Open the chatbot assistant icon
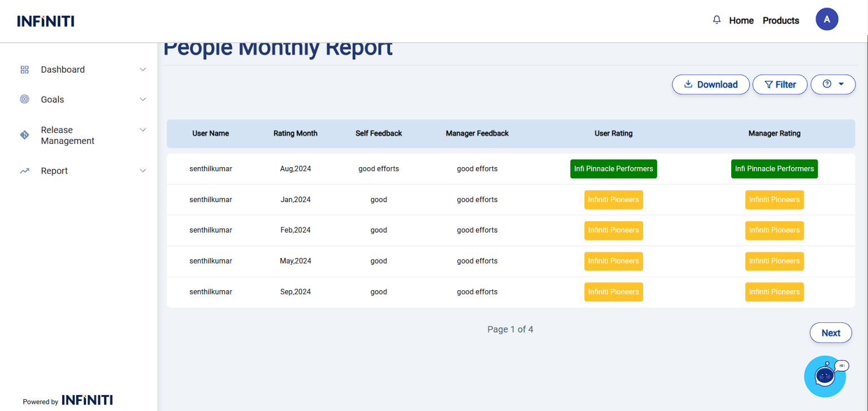The height and width of the screenshot is (411, 868). point(824,376)
